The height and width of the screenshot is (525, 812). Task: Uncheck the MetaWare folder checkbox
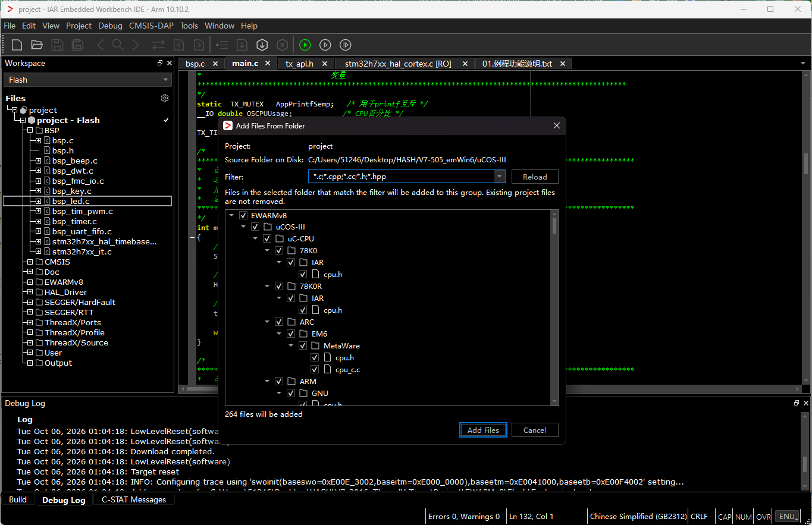click(303, 346)
